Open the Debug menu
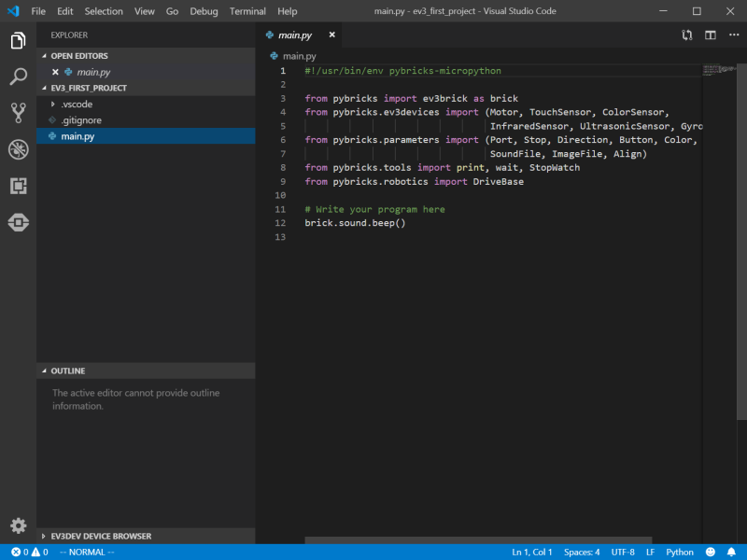The width and height of the screenshot is (747, 560). pos(204,11)
